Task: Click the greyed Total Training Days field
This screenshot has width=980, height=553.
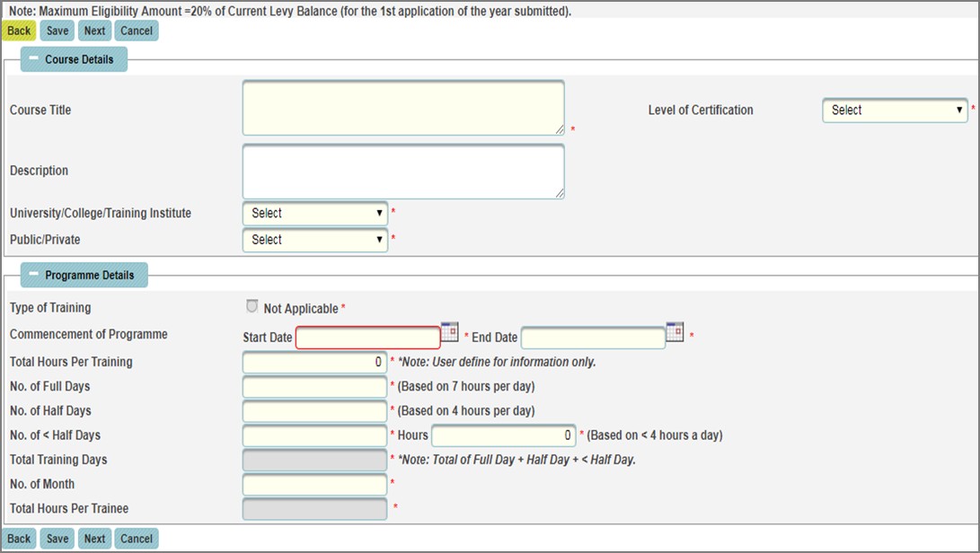Action: tap(315, 460)
